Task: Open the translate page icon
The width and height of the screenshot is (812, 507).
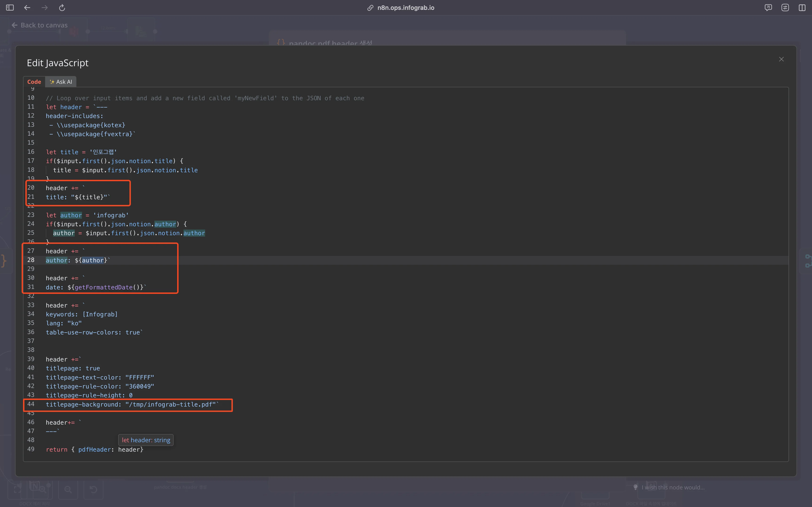Action: 768,8
